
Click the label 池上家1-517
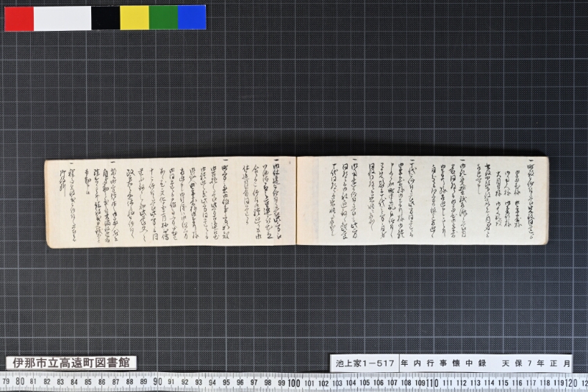[x=365, y=363]
